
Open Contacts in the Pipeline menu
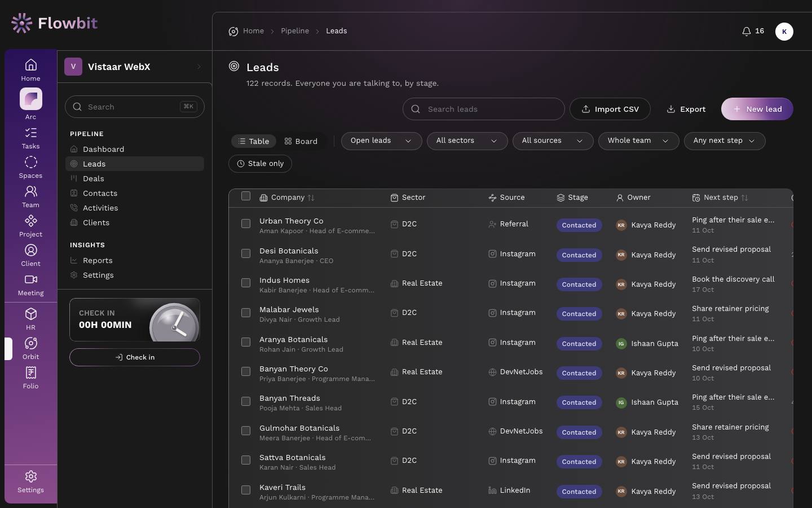[134, 193]
